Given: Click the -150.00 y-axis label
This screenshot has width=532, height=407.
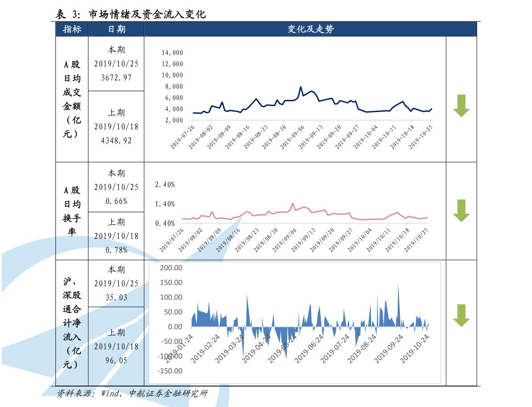Looking at the screenshot, I should click(170, 371).
